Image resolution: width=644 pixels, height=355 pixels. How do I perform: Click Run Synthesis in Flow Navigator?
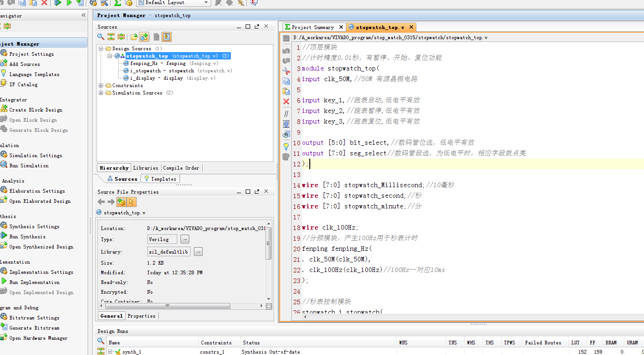27,237
